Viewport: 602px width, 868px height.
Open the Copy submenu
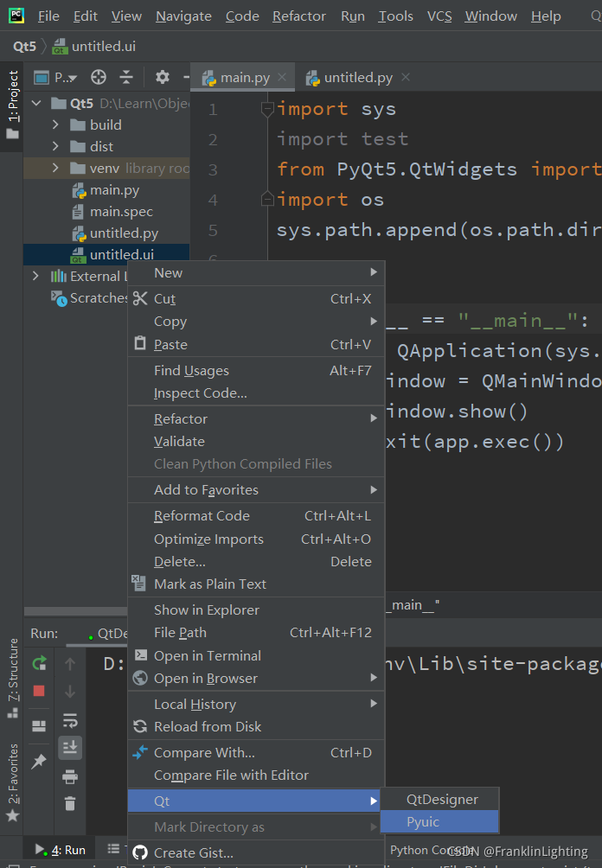tap(256, 322)
